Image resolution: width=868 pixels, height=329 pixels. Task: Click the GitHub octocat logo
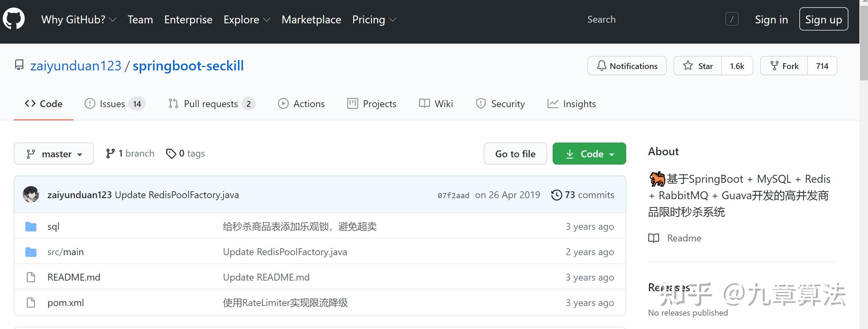pos(14,19)
